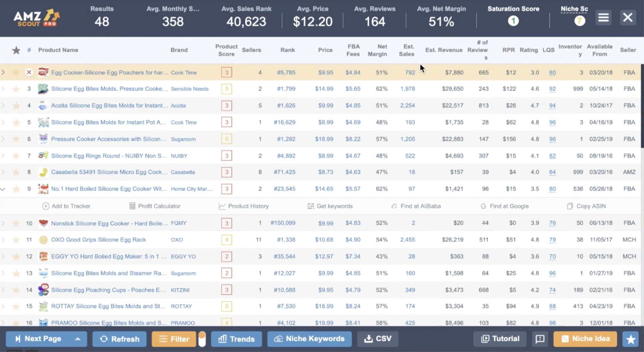
Task: Star the Aozita Silicone Egg Bites Molds row
Action: click(16, 106)
